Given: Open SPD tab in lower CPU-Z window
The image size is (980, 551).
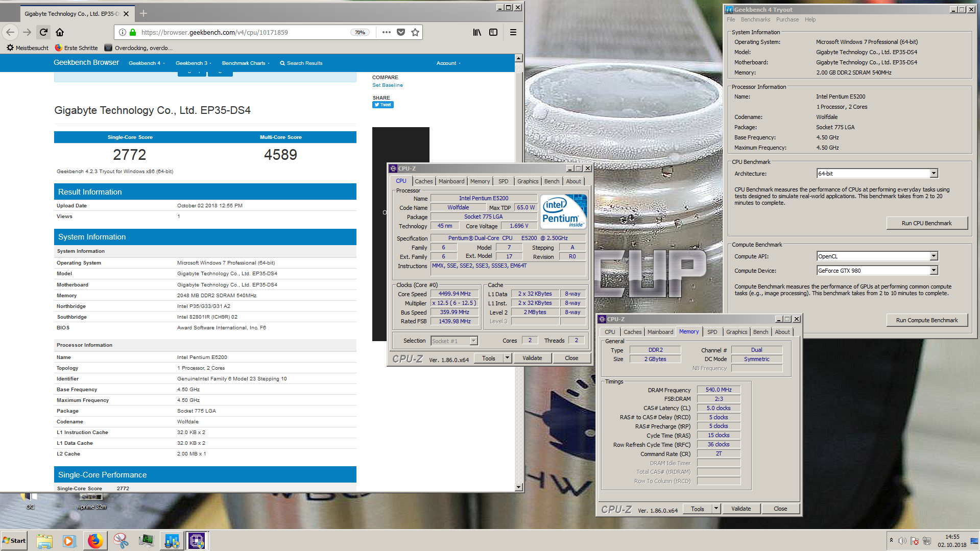Looking at the screenshot, I should (712, 332).
